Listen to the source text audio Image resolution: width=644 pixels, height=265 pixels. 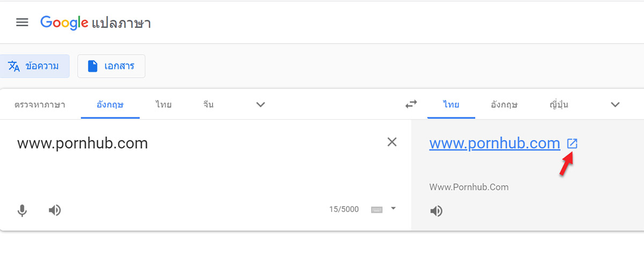click(x=55, y=210)
